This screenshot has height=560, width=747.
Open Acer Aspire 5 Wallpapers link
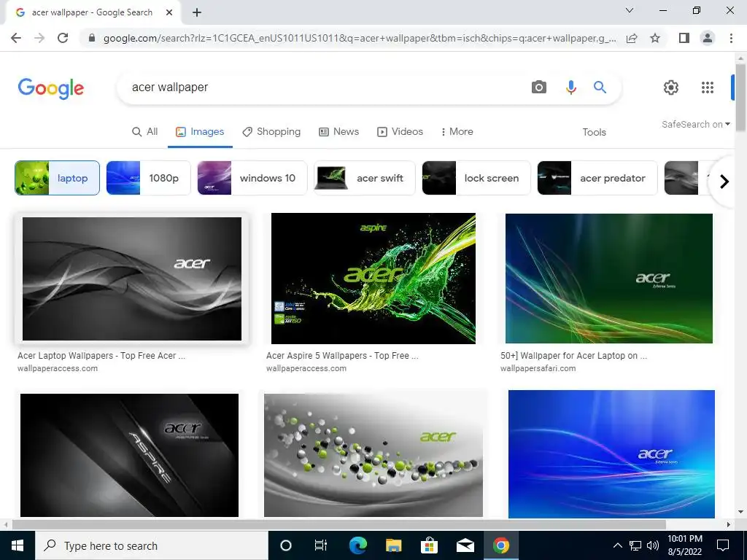point(342,356)
